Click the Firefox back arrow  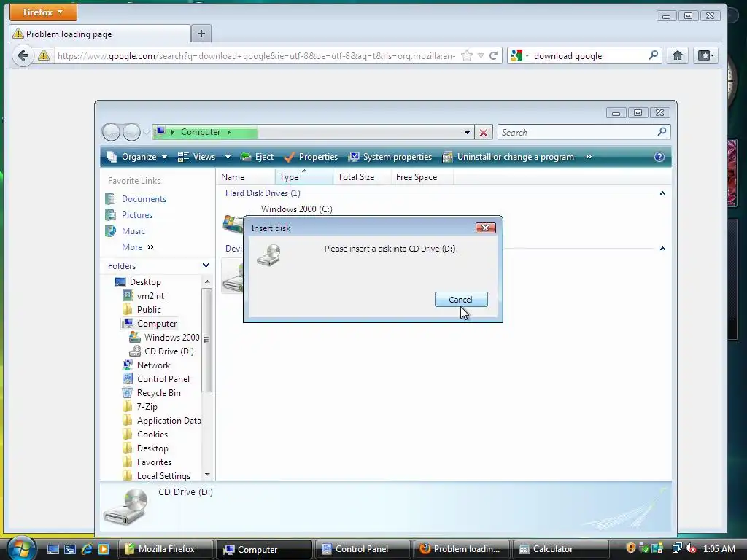[x=23, y=55]
